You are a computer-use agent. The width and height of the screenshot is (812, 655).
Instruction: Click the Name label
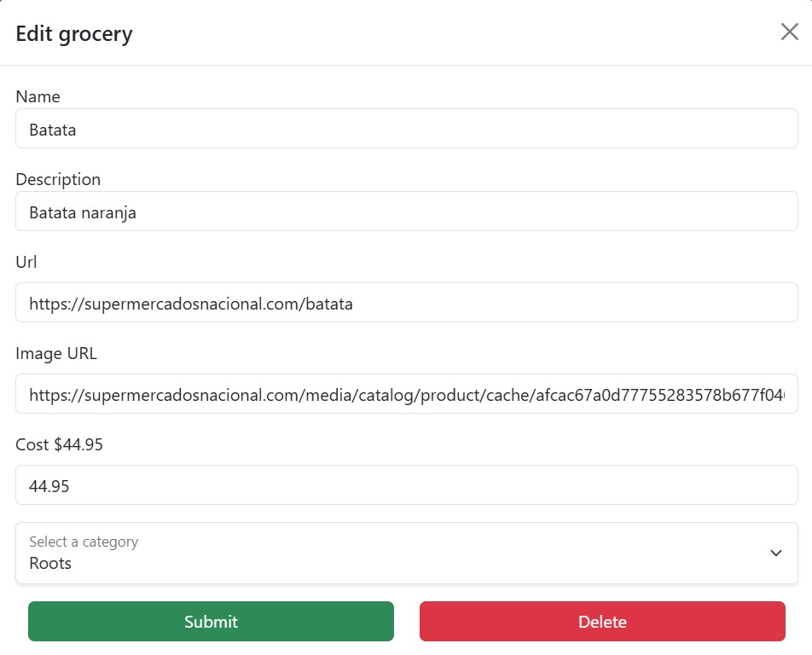click(38, 96)
